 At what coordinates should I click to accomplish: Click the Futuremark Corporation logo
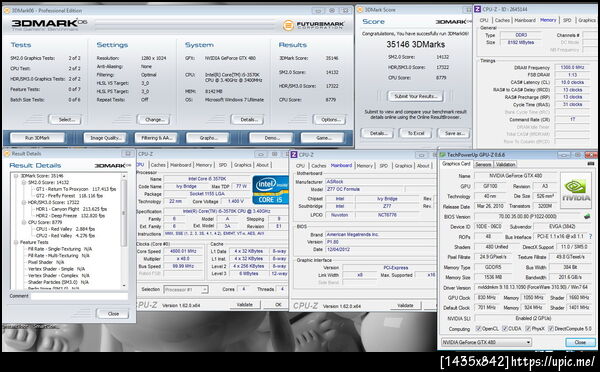pos(313,25)
